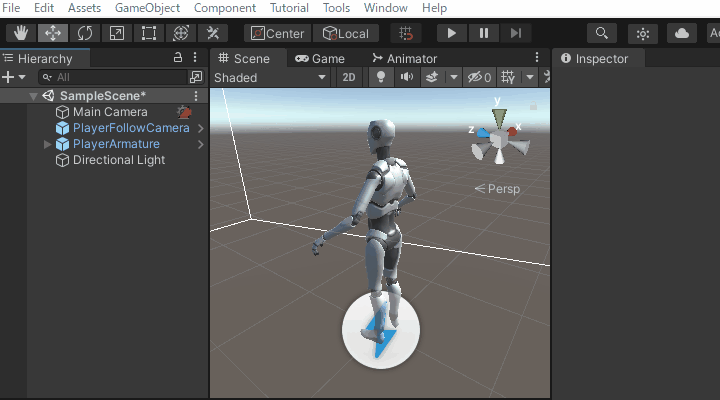Image resolution: width=720 pixels, height=400 pixels.
Task: Open the GameObject menu
Action: [147, 8]
